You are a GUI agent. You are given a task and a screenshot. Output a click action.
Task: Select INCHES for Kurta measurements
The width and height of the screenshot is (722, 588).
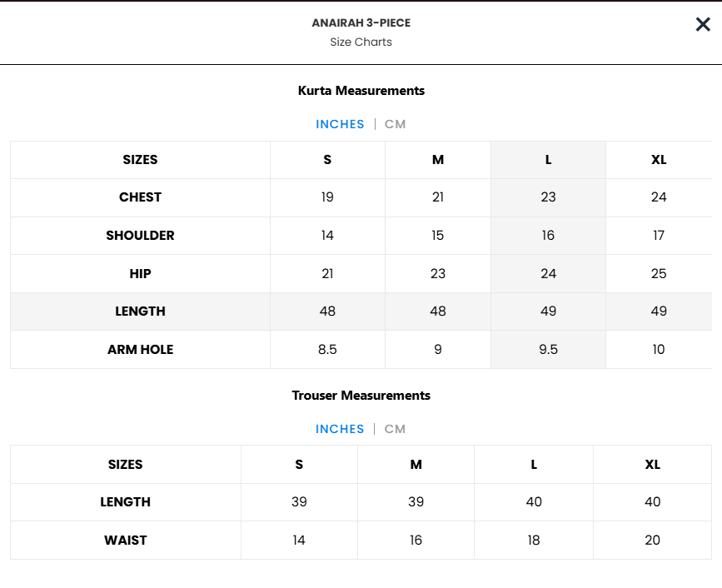coord(340,124)
